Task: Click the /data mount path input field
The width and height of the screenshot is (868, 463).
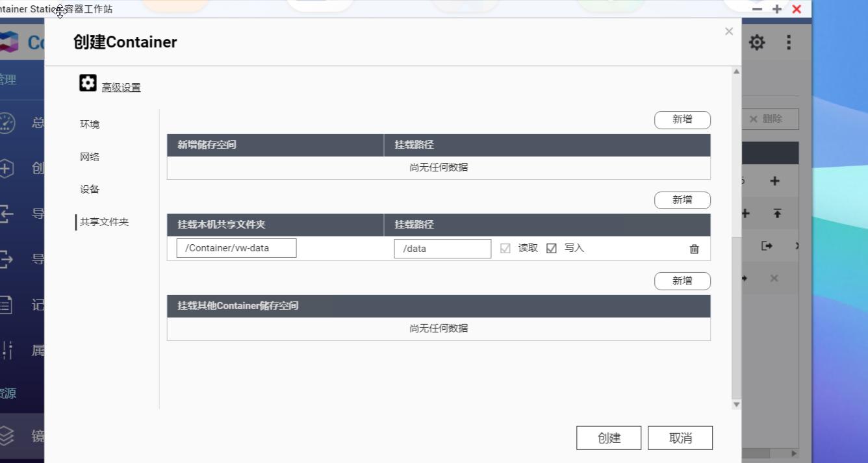Action: pos(442,247)
